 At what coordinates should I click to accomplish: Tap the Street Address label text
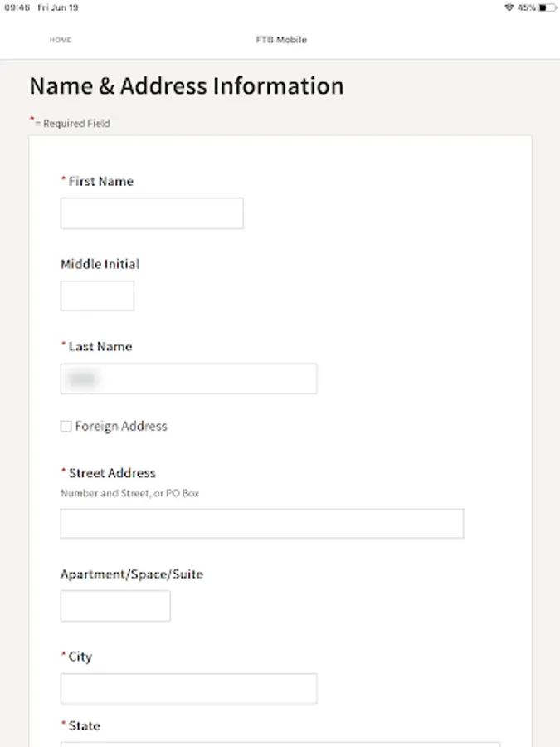click(x=112, y=473)
